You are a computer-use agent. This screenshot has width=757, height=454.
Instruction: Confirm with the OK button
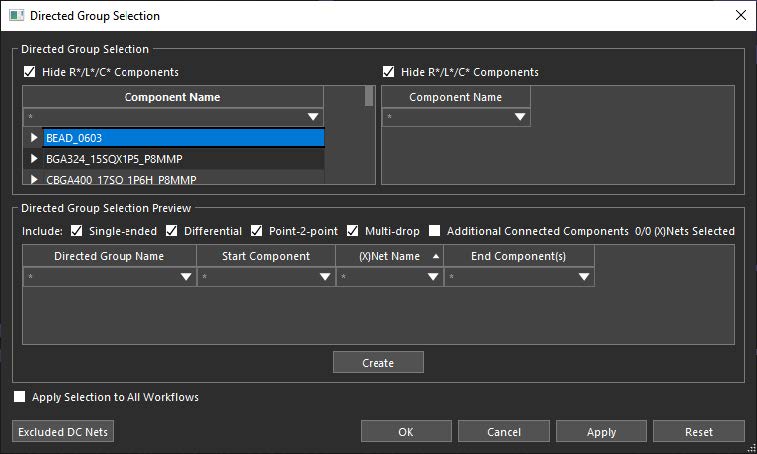pyautogui.click(x=406, y=431)
